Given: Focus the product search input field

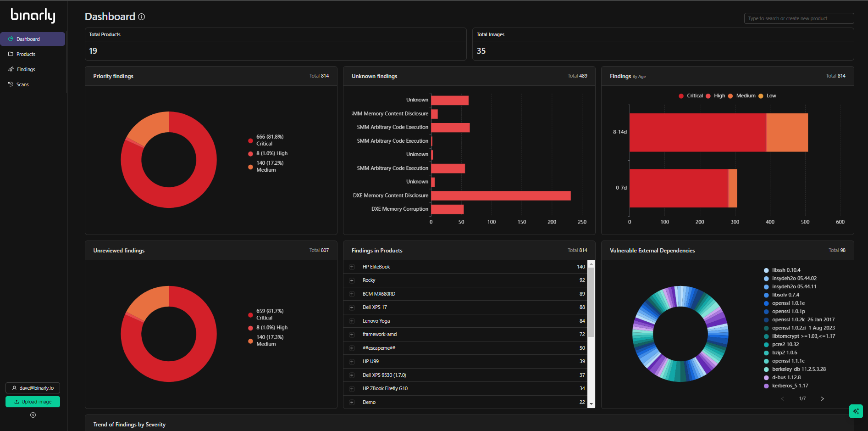Looking at the screenshot, I should (799, 18).
